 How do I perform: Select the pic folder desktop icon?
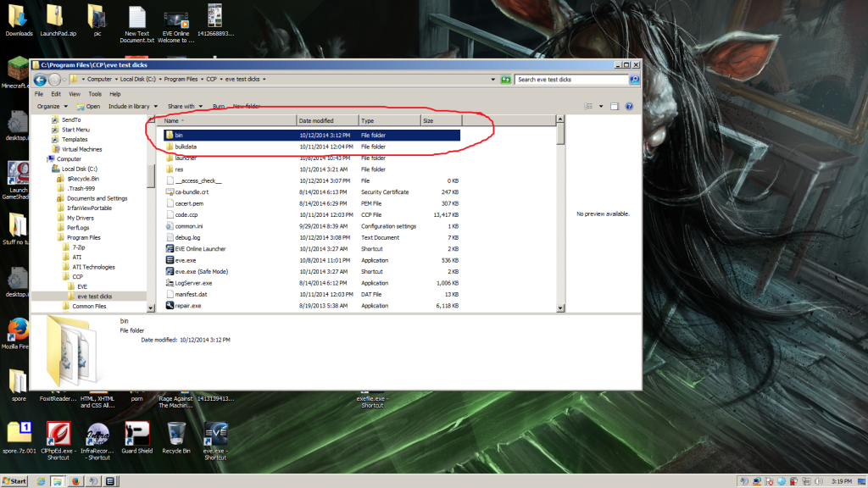[x=97, y=20]
